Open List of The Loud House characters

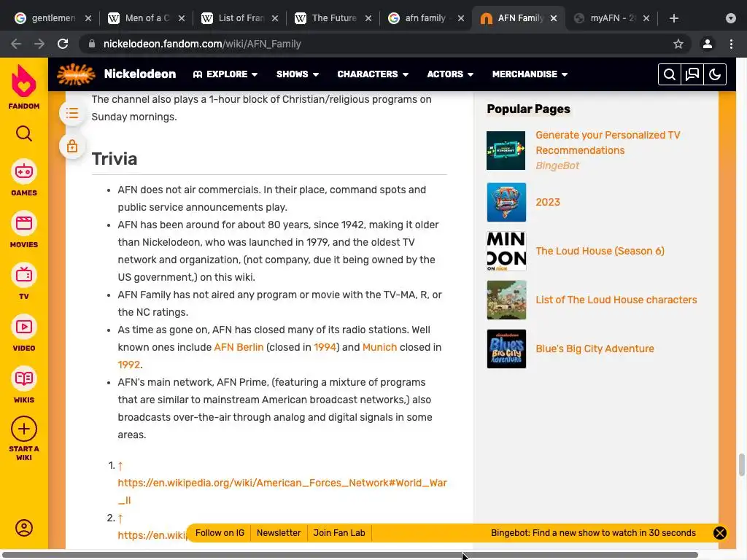point(616,300)
